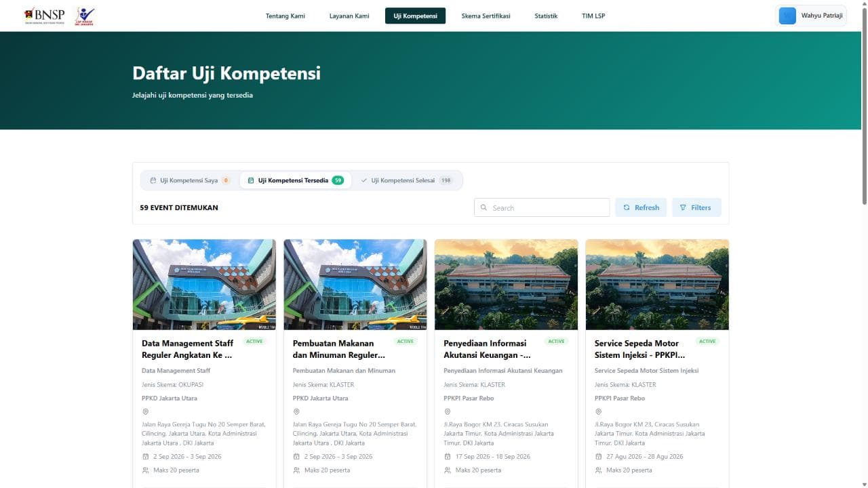868x488 pixels.
Task: Open the Filters panel
Action: point(696,207)
